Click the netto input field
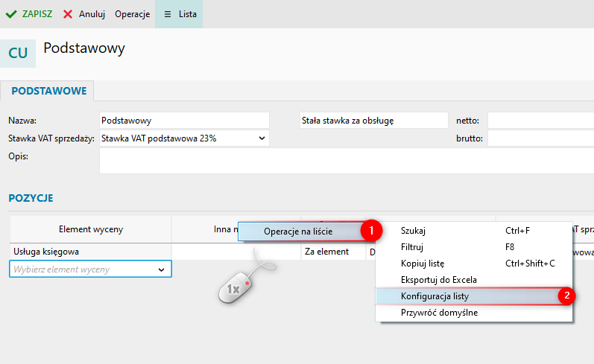This screenshot has height=364, width=594. [540, 121]
